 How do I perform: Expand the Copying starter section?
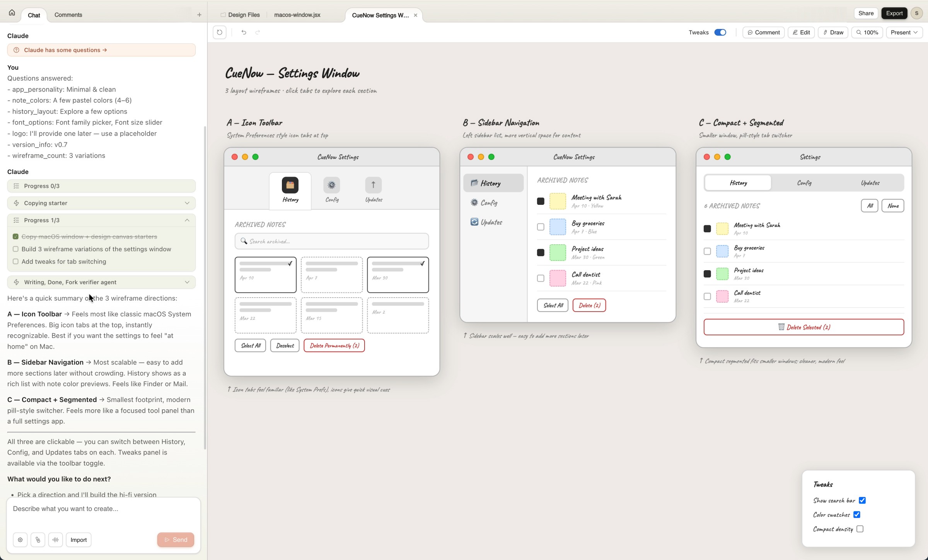click(187, 203)
